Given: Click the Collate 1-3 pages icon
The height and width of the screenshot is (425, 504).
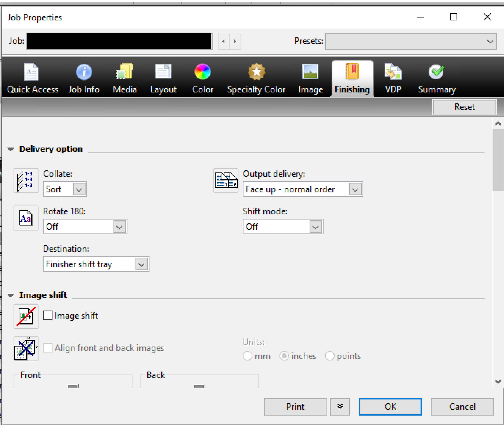Looking at the screenshot, I should point(26,181).
